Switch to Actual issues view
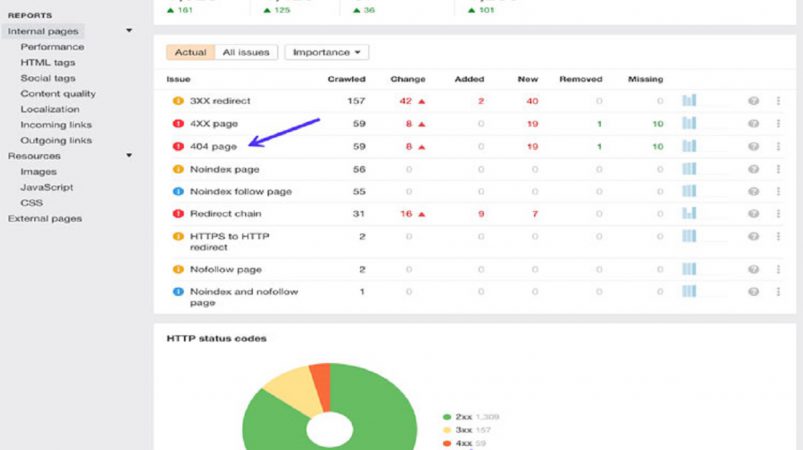The width and height of the screenshot is (803, 450). [x=191, y=52]
